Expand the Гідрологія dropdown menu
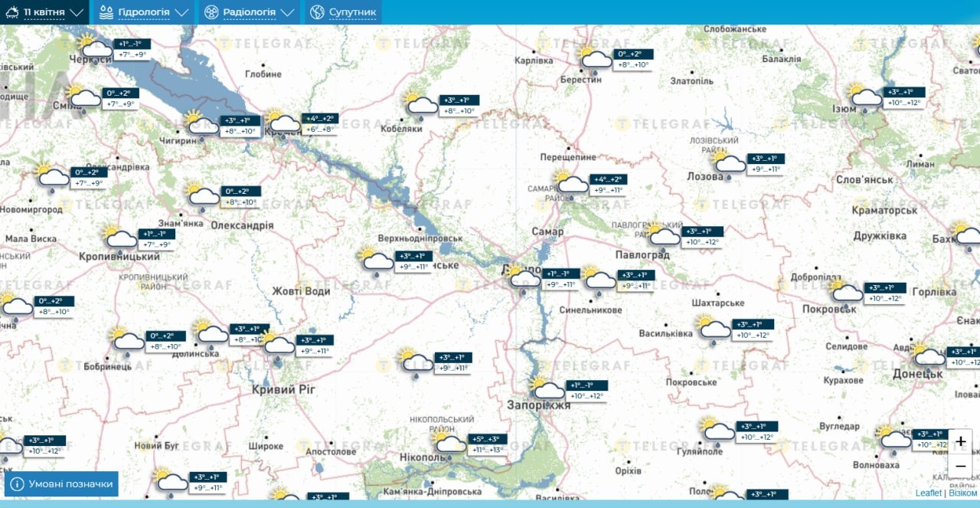 pos(144,12)
